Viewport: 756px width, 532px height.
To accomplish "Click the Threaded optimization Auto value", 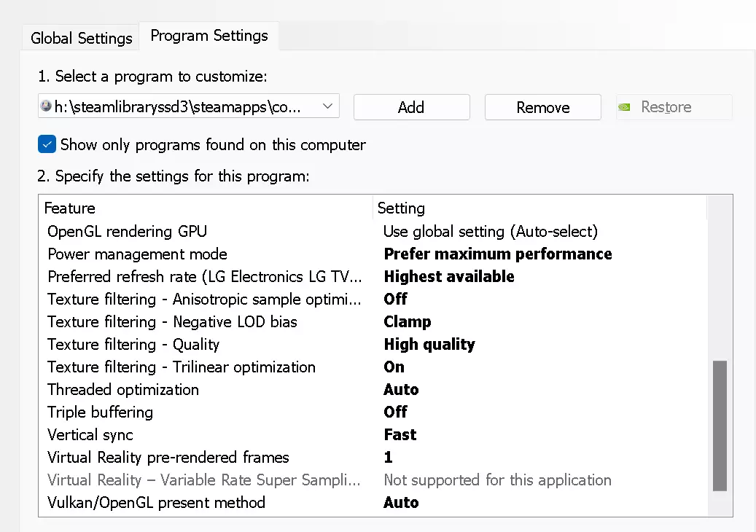I will tap(401, 390).
